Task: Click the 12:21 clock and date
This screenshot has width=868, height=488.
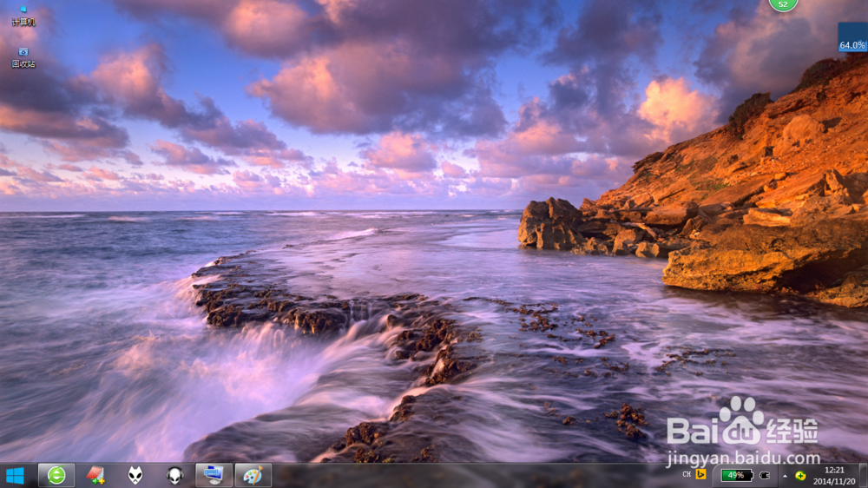Action: 834,476
